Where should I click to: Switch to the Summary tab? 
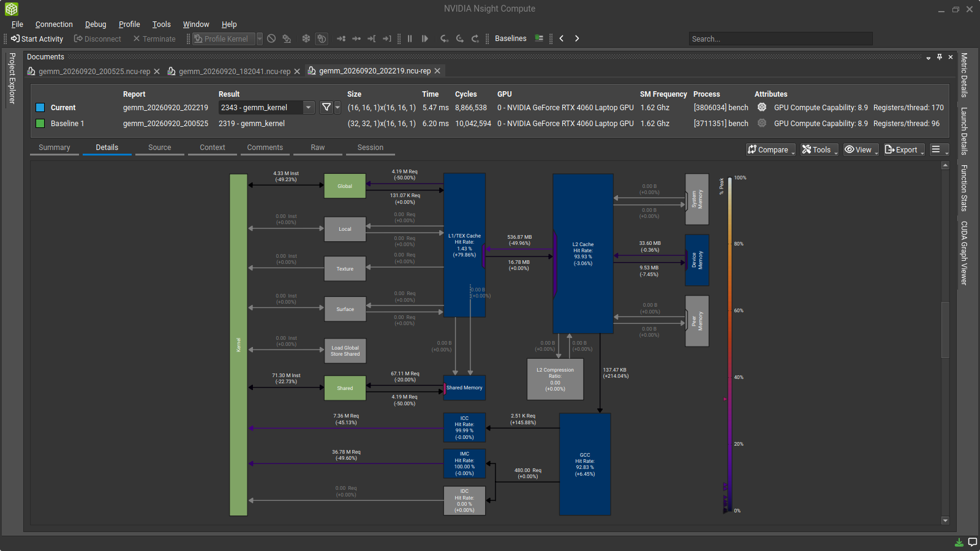[x=55, y=148]
